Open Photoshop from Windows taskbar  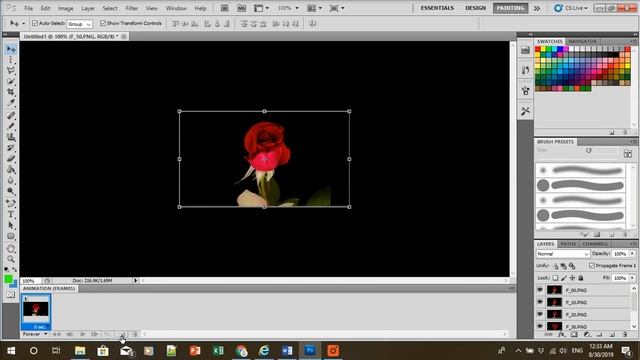[x=310, y=350]
